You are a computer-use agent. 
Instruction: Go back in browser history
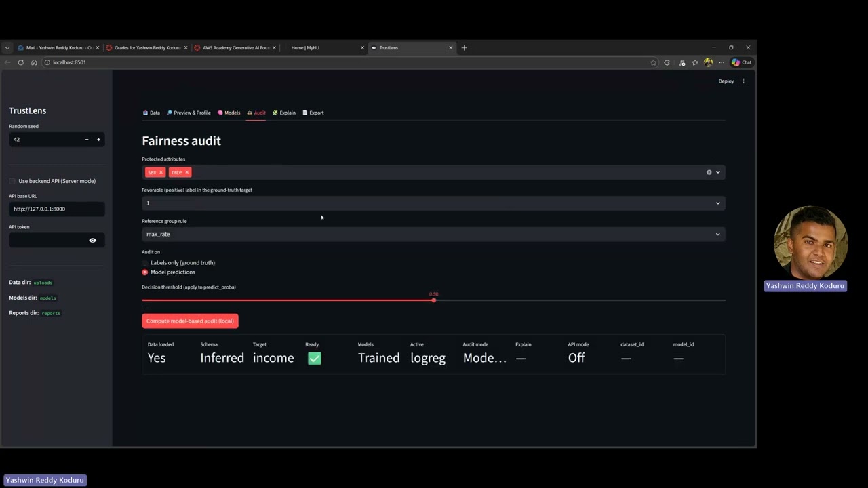7,62
